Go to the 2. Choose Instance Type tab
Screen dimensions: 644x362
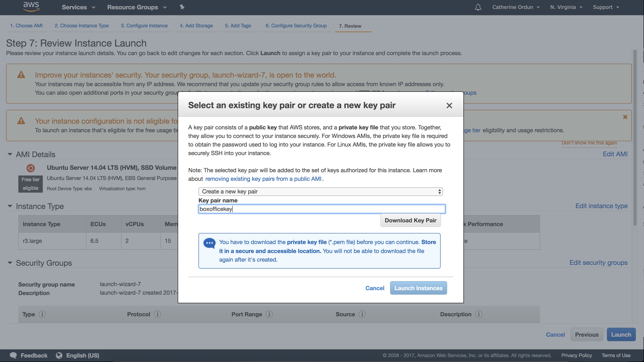[x=82, y=26]
